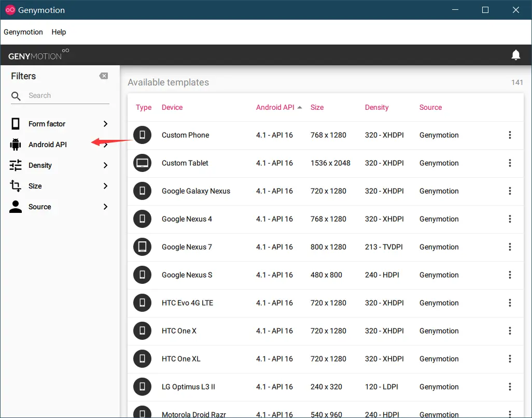Select the Size filter label
The height and width of the screenshot is (418, 532).
35,186
